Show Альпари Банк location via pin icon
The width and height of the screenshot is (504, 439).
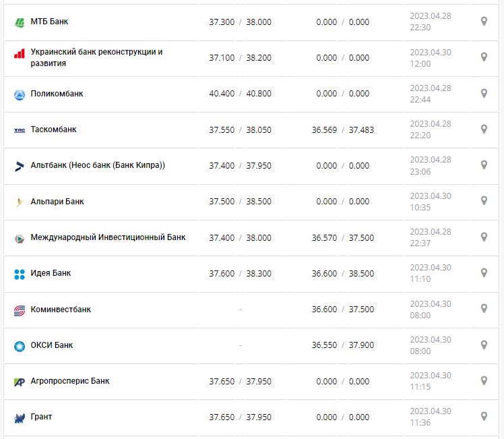(484, 201)
